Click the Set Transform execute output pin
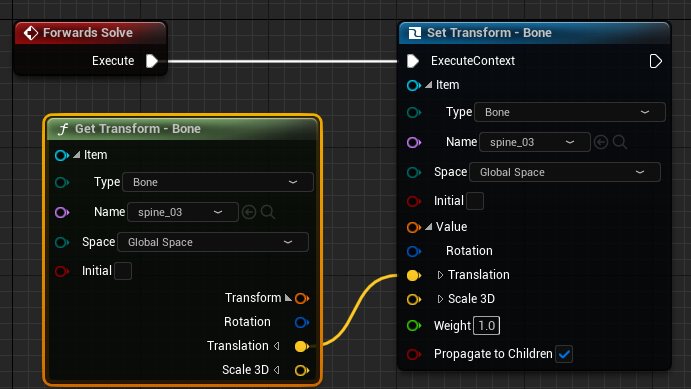This screenshot has height=389, width=691. click(655, 61)
